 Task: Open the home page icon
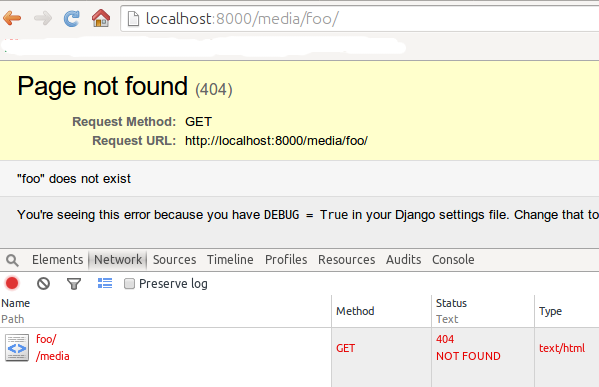coord(101,18)
